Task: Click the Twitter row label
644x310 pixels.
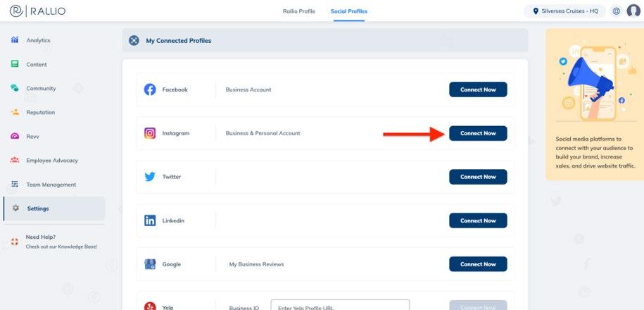Action: coord(172,177)
